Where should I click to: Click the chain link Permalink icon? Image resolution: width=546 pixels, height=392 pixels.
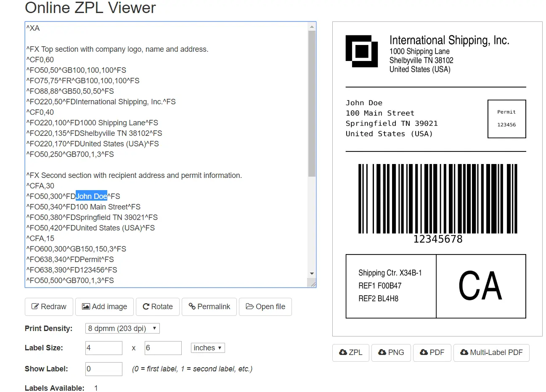(x=192, y=306)
